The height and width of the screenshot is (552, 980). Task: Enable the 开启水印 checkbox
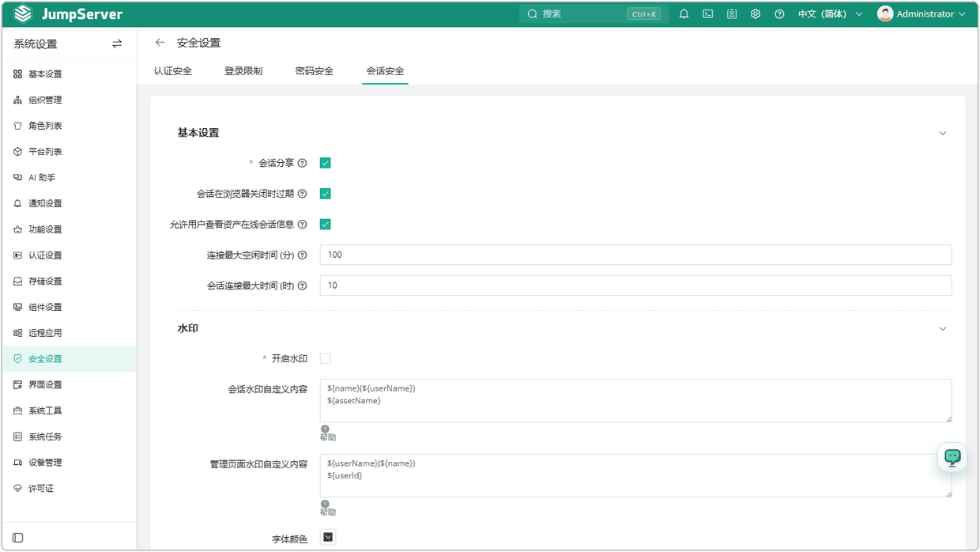pyautogui.click(x=325, y=358)
